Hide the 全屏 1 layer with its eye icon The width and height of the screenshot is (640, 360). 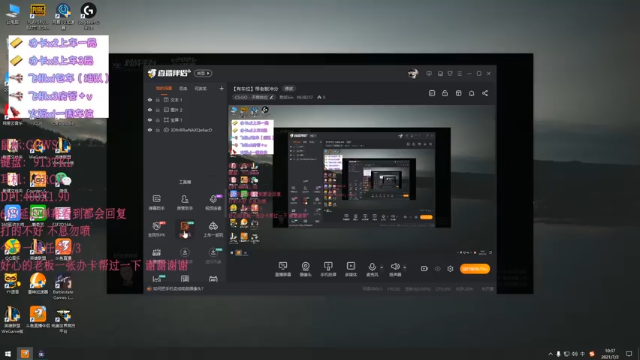(150, 120)
